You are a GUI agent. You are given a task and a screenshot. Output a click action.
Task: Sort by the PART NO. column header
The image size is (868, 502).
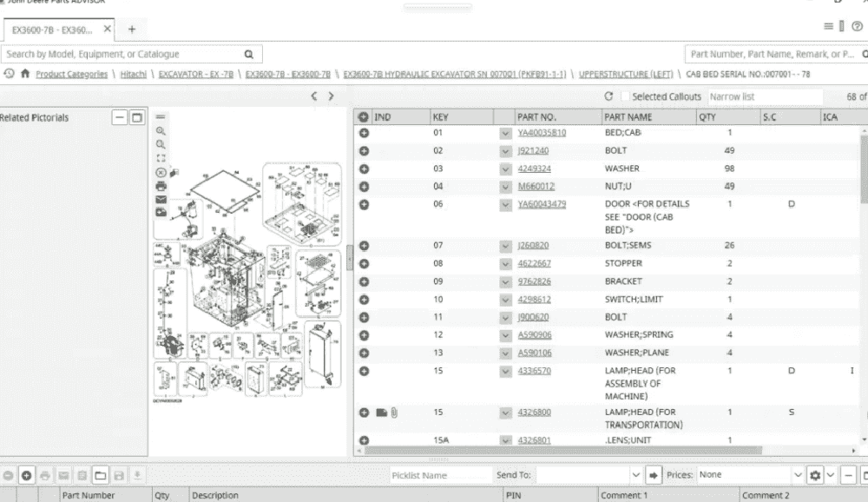tap(536, 117)
